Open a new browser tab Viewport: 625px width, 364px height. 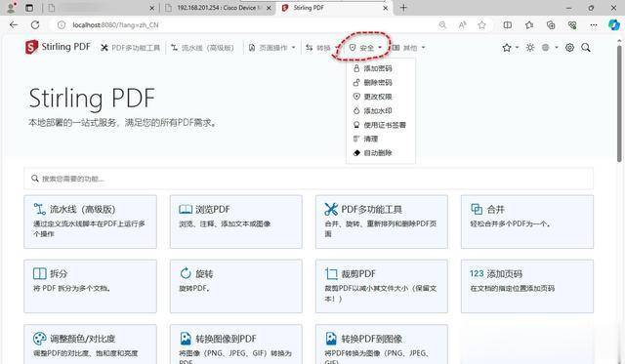(x=403, y=8)
